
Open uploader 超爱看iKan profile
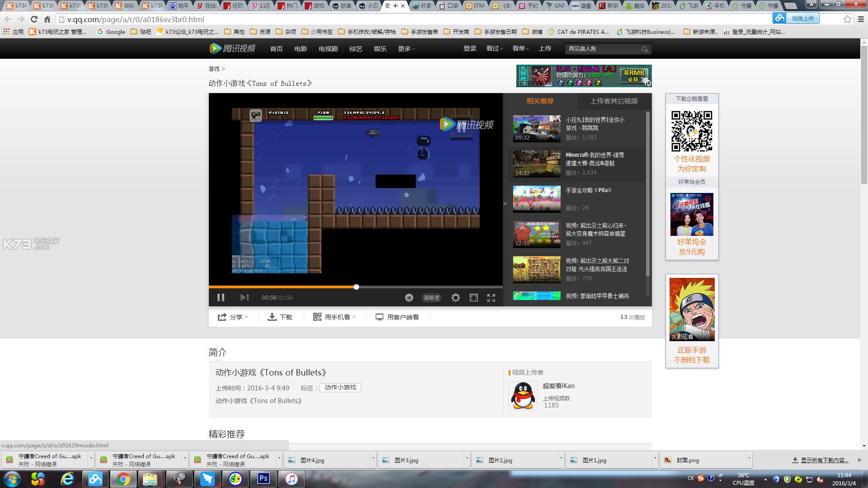558,386
